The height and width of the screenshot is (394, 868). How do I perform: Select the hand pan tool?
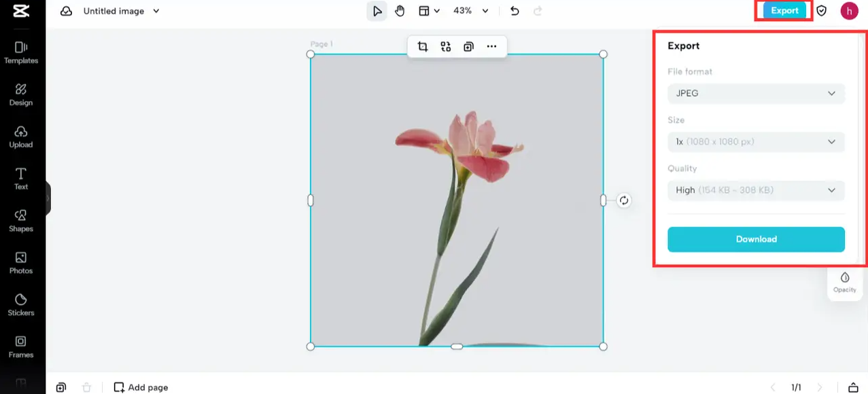(x=400, y=11)
